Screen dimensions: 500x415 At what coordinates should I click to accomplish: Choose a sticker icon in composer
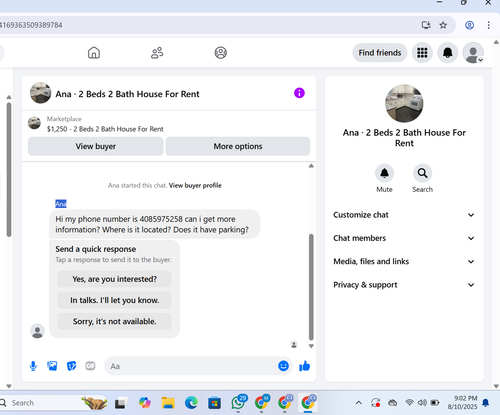[x=71, y=366]
